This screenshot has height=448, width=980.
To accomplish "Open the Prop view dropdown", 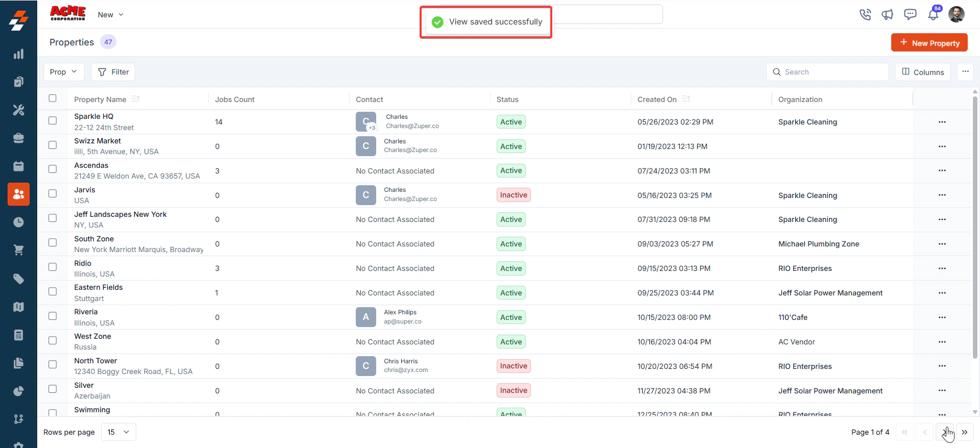I will [x=64, y=72].
